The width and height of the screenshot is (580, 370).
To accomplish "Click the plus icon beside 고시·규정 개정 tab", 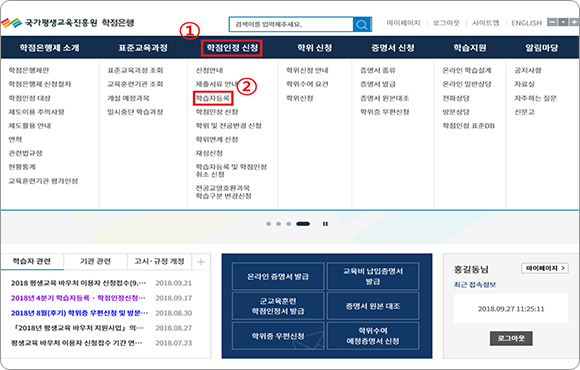I will (x=201, y=262).
